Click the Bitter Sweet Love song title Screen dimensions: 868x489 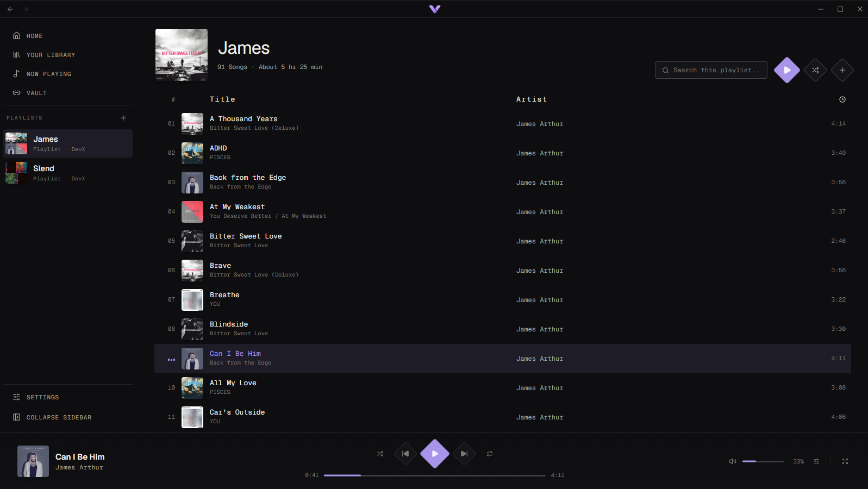(246, 236)
